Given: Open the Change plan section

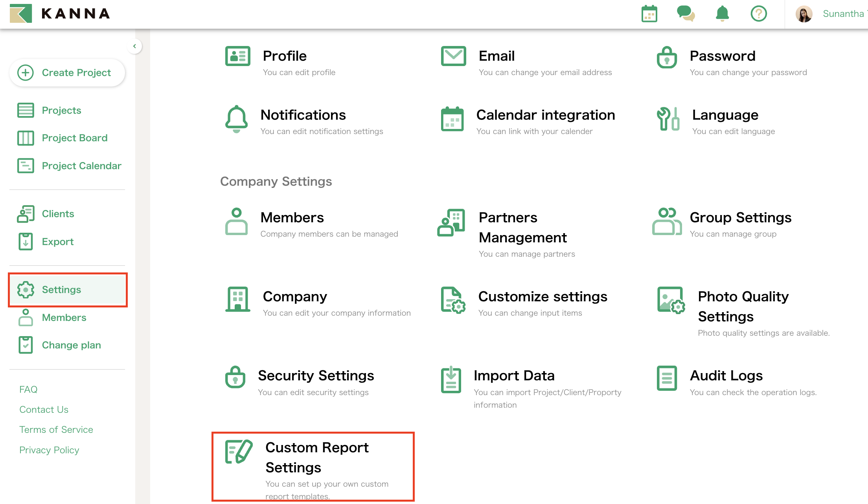Looking at the screenshot, I should 71,345.
